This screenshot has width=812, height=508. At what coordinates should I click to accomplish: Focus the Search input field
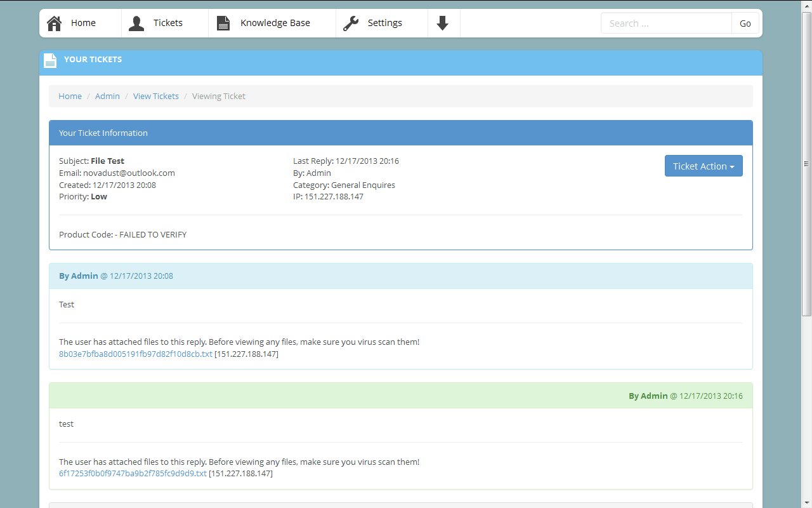(x=665, y=23)
